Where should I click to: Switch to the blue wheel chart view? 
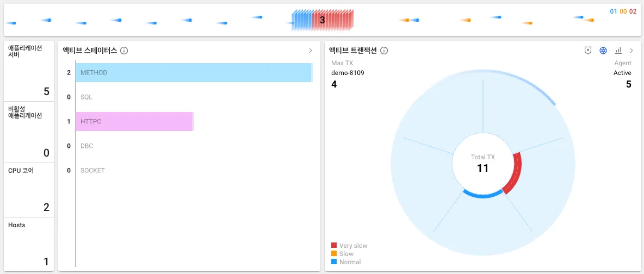(x=603, y=51)
